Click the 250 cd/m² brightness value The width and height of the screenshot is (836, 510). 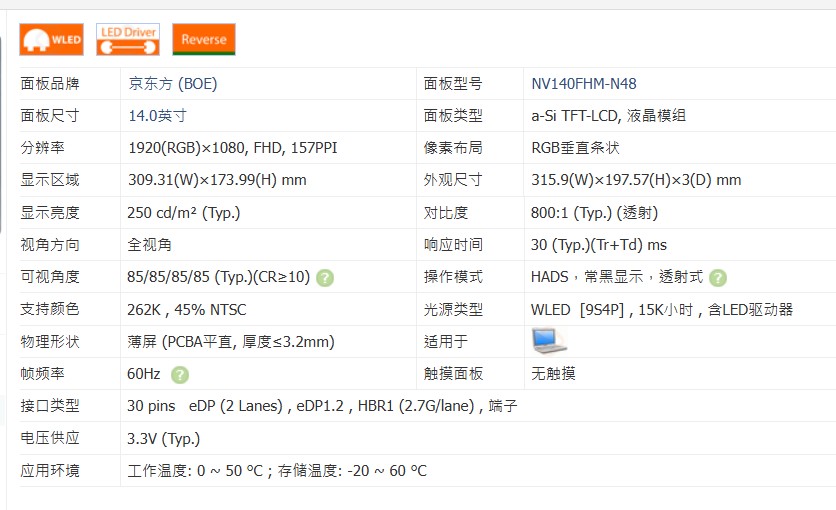pos(184,213)
